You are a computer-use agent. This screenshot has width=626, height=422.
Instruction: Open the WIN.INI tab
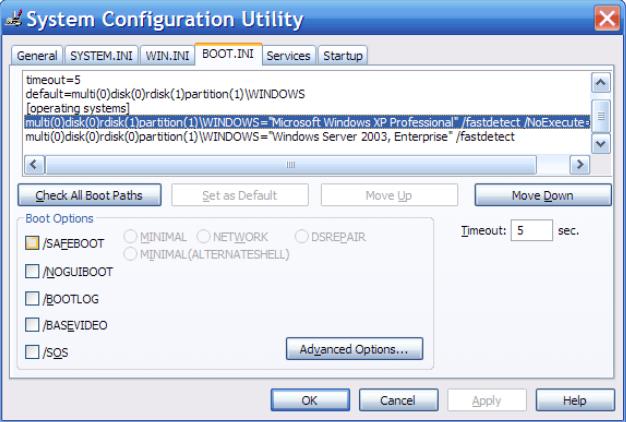167,55
